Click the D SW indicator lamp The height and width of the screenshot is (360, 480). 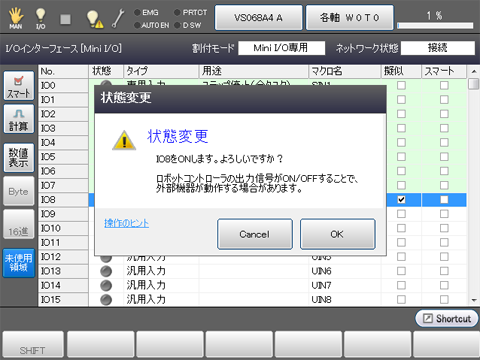177,25
